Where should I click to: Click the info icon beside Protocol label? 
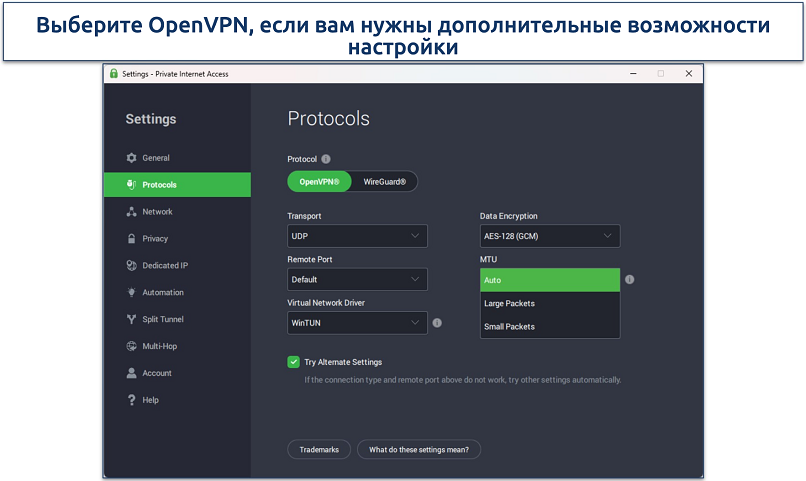326,159
